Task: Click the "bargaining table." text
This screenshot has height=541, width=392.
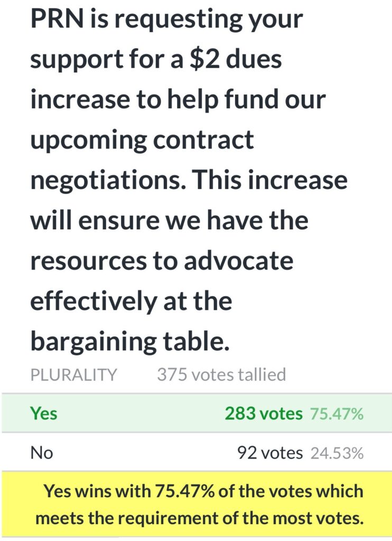Action: pyautogui.click(x=129, y=341)
